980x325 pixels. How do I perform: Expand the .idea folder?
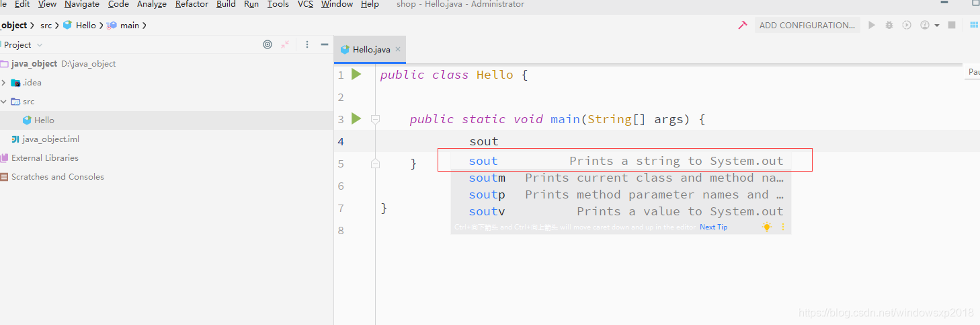(3, 83)
